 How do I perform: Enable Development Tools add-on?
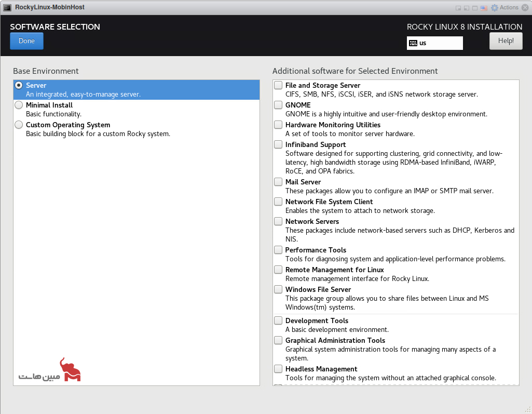coord(278,320)
